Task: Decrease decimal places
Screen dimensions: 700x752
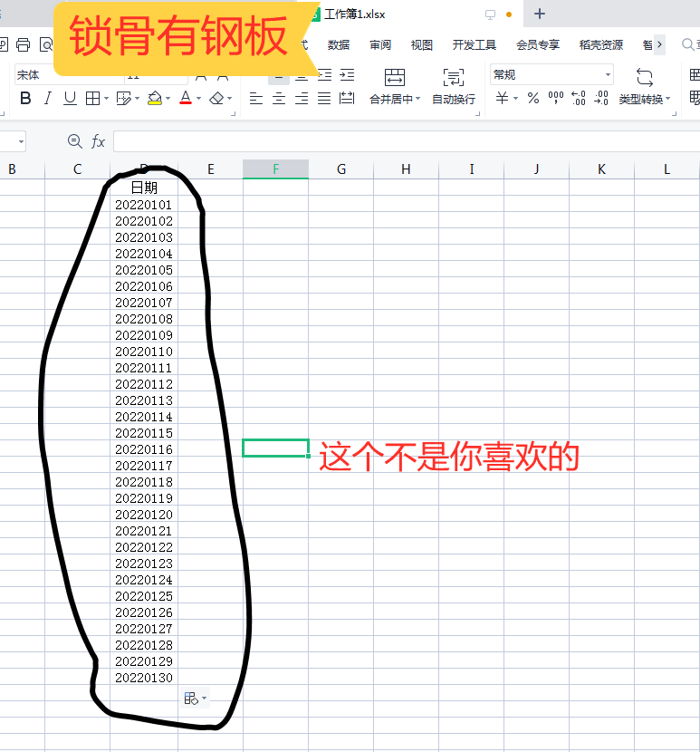Action: click(601, 99)
